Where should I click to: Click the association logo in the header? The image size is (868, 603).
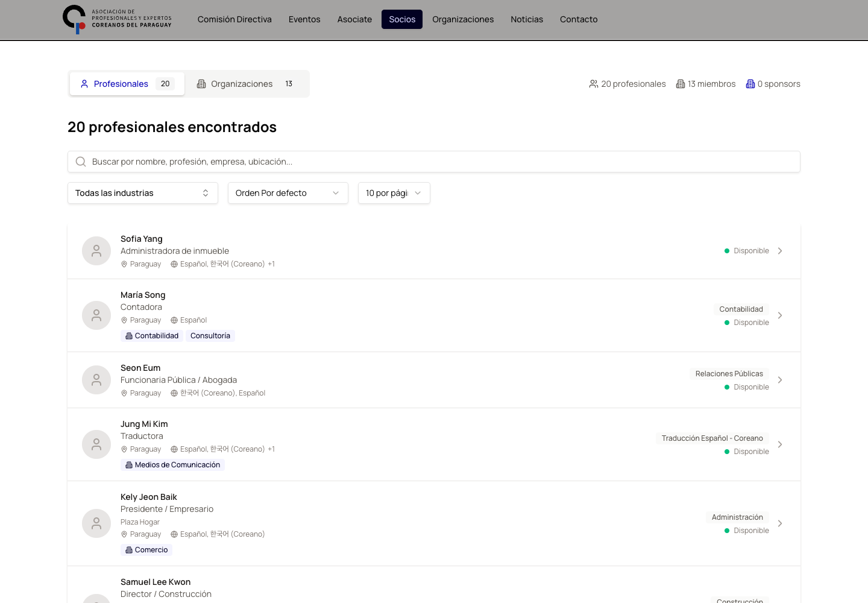tap(117, 19)
